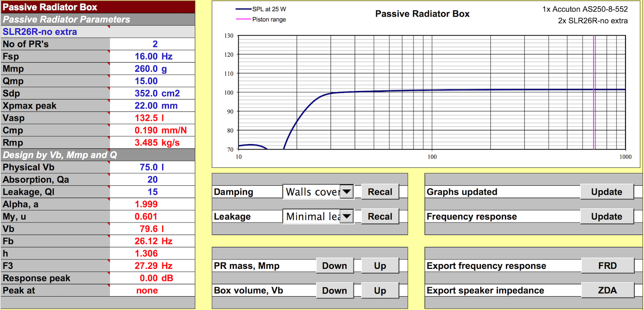This screenshot has width=644, height=310.
Task: Click the 100 label on chart x-axis
Action: [x=432, y=157]
